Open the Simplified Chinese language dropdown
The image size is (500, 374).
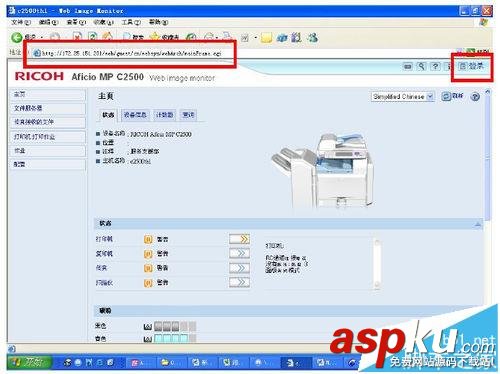tap(403, 97)
